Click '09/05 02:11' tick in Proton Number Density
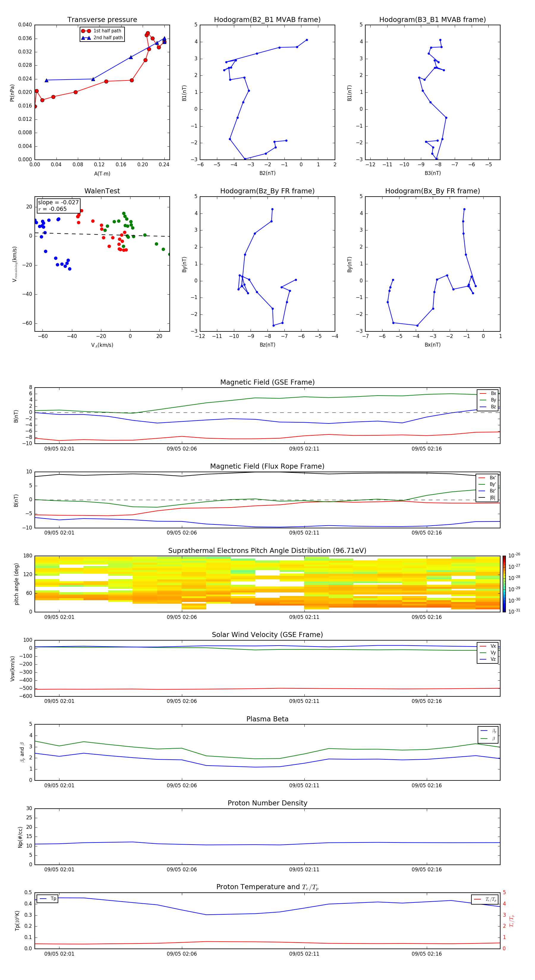535x980 pixels. click(304, 870)
